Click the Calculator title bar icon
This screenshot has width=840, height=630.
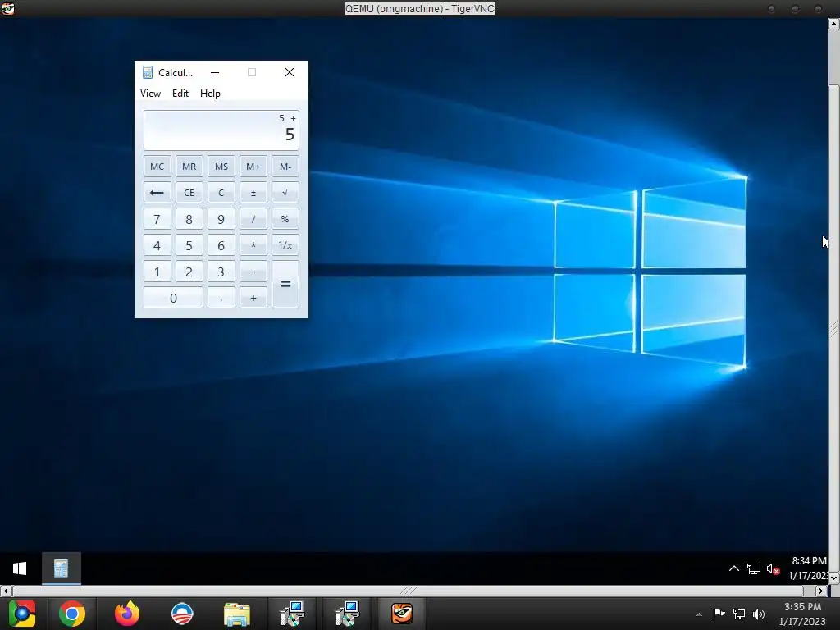click(148, 72)
